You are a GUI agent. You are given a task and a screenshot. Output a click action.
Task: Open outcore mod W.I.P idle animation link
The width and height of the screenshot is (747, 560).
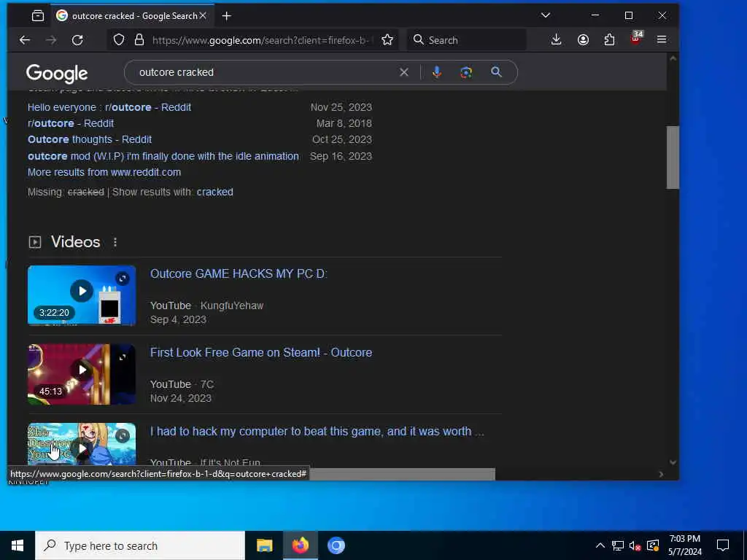point(163,156)
